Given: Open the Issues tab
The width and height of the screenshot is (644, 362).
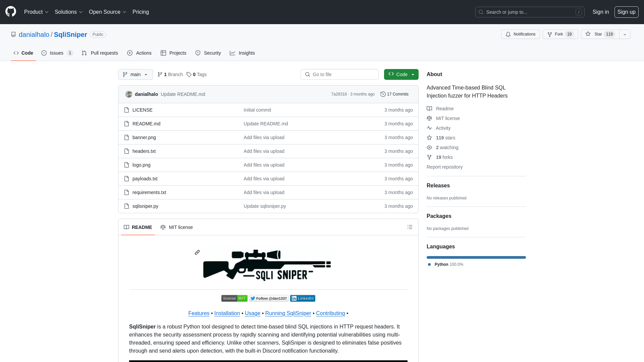Looking at the screenshot, I should 57,53.
